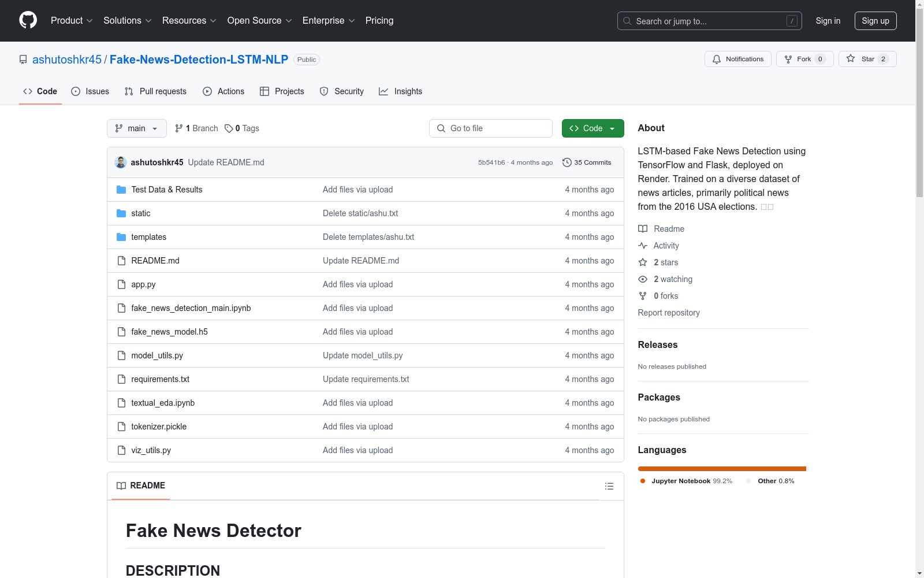The image size is (924, 578).
Task: Expand the Resources menu
Action: point(189,21)
